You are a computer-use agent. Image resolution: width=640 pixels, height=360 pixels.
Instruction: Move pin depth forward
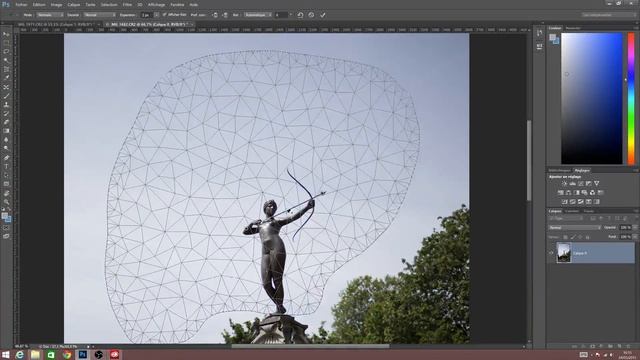[215, 15]
